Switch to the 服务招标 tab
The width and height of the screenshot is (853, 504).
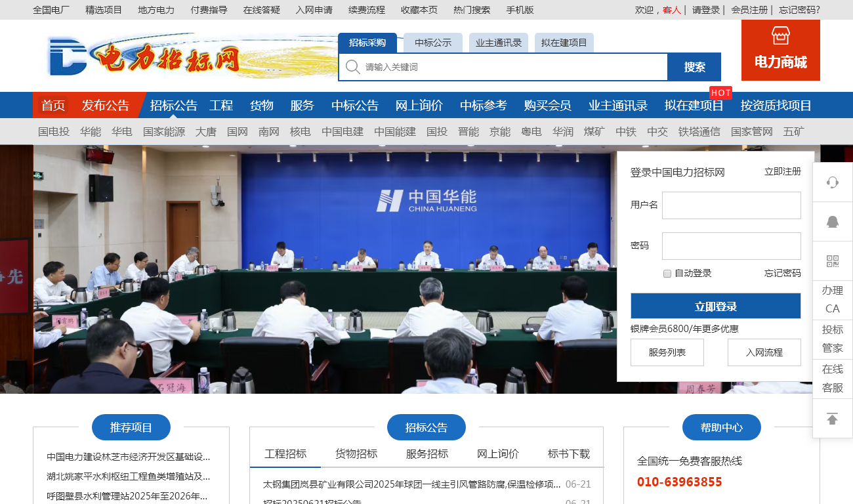(427, 453)
